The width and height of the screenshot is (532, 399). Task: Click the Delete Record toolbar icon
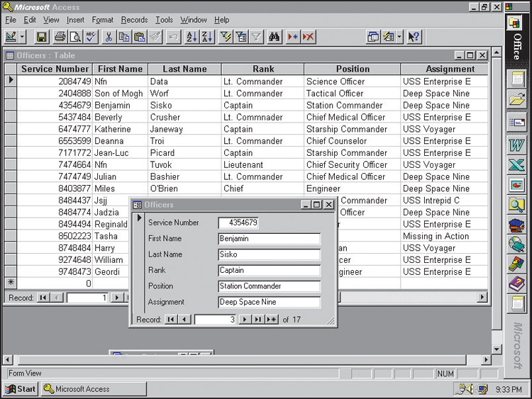pyautogui.click(x=309, y=37)
